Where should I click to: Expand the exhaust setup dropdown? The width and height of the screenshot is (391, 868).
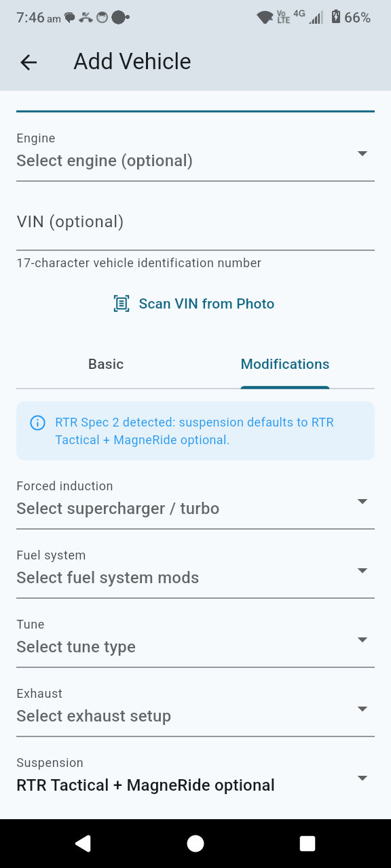pyautogui.click(x=362, y=709)
